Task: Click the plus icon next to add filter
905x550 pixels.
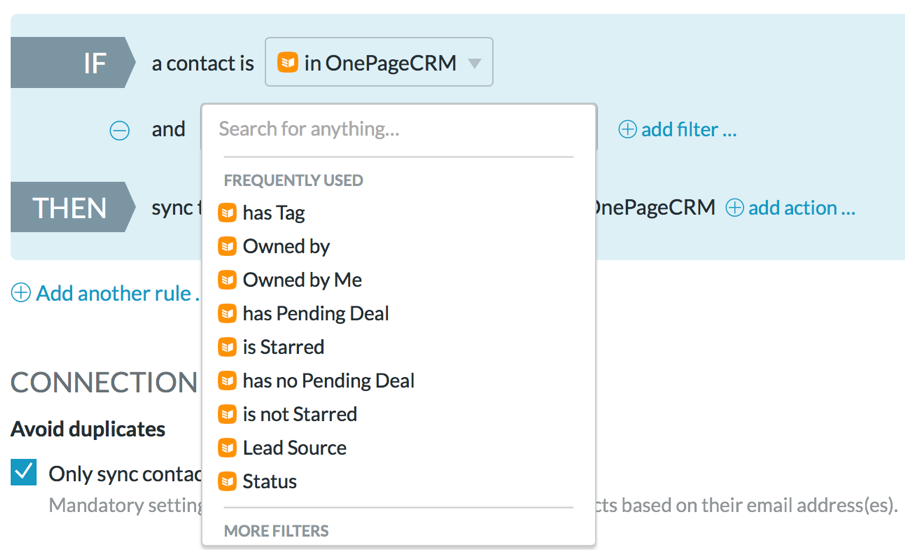Action: (x=627, y=129)
